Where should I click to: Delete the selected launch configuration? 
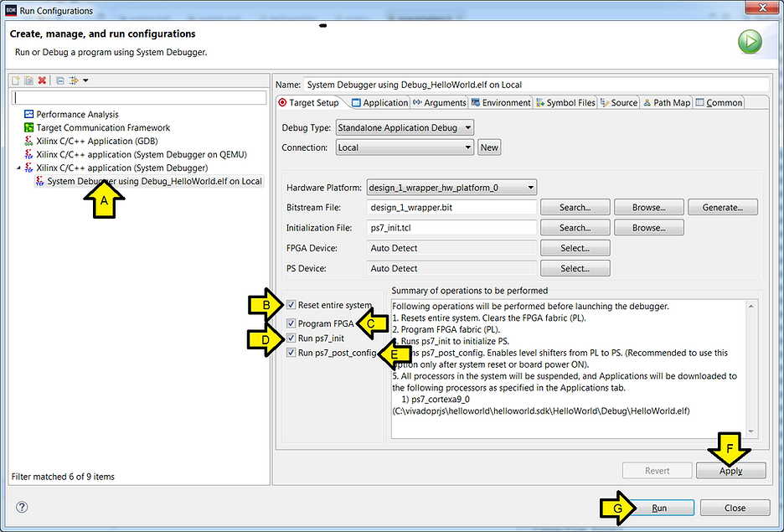(41, 80)
